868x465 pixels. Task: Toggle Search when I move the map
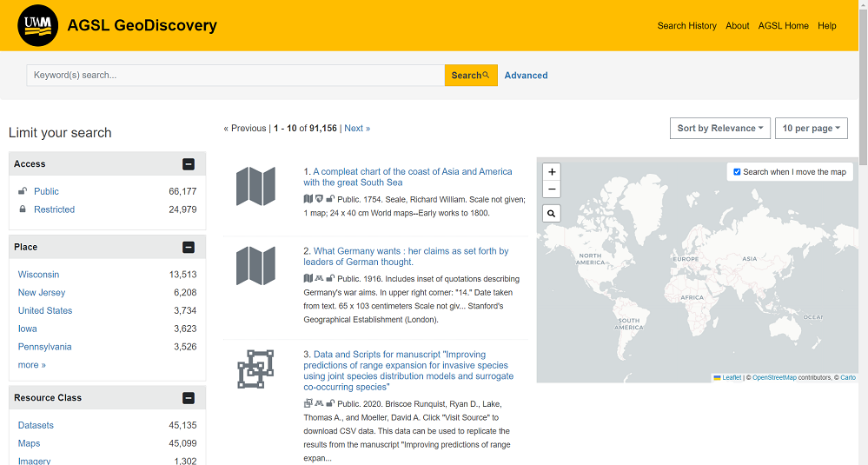pyautogui.click(x=737, y=171)
